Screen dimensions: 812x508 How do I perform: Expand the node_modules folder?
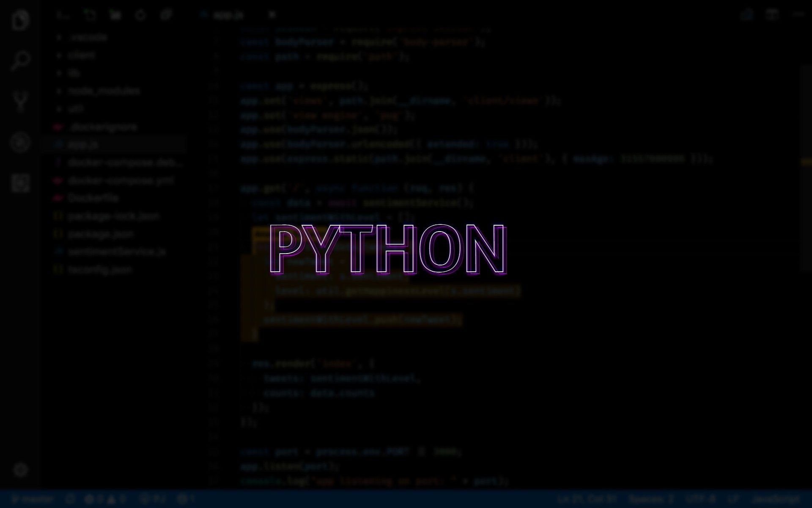point(104,91)
